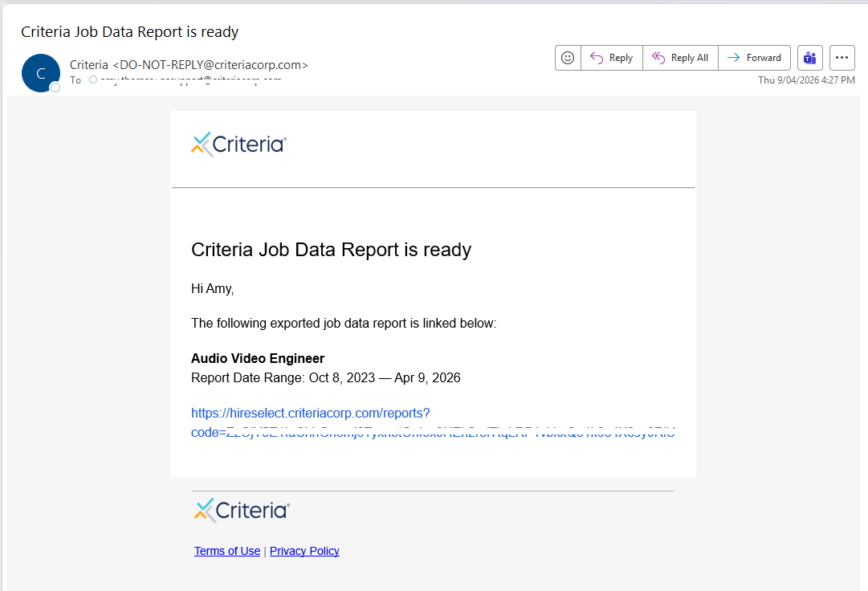Click the recipient address in To line
This screenshot has height=591, width=868.
click(190, 79)
